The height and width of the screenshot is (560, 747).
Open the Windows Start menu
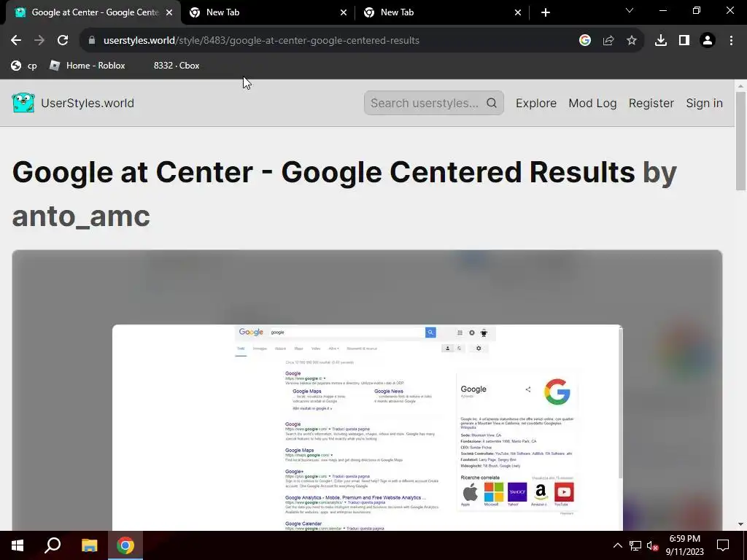tap(18, 545)
